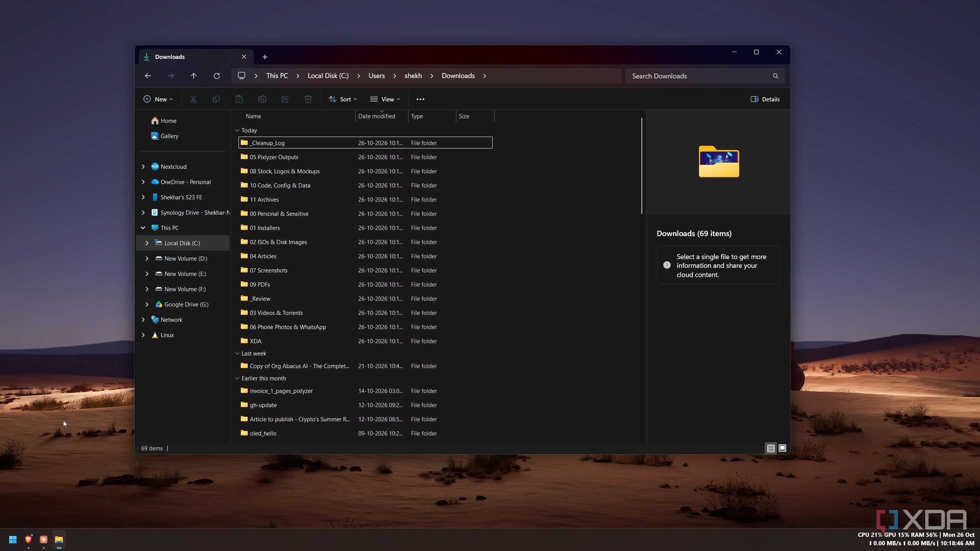
Task: Click the file list vertical scrollbar
Action: tap(642, 166)
